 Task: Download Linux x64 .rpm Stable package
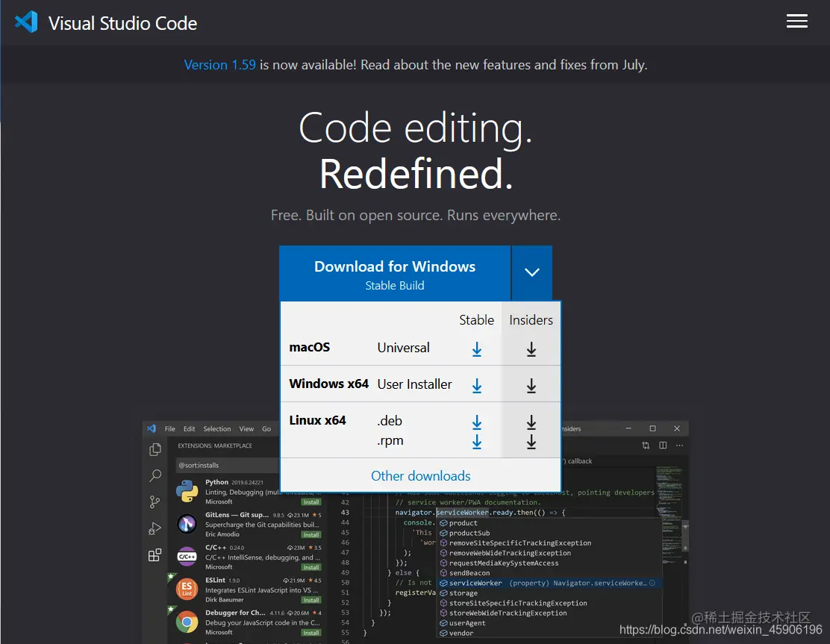click(x=476, y=441)
